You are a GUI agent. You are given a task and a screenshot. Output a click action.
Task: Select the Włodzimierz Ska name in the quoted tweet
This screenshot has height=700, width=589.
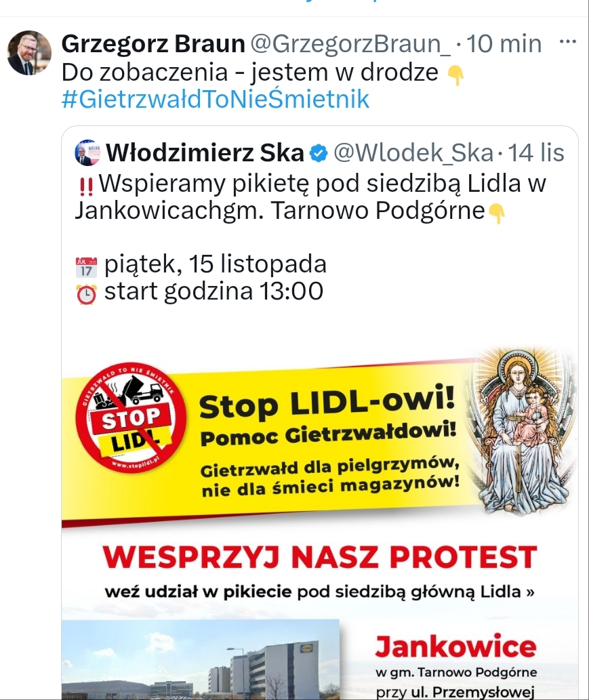point(205,154)
